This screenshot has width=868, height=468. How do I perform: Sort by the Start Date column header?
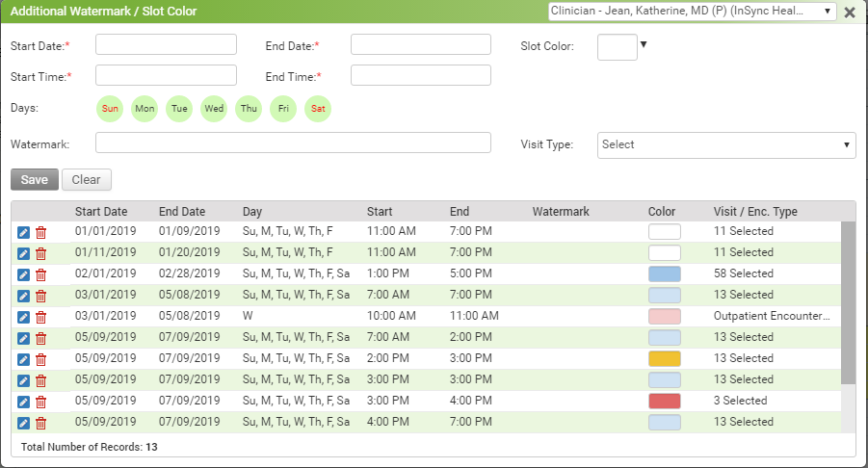point(101,212)
